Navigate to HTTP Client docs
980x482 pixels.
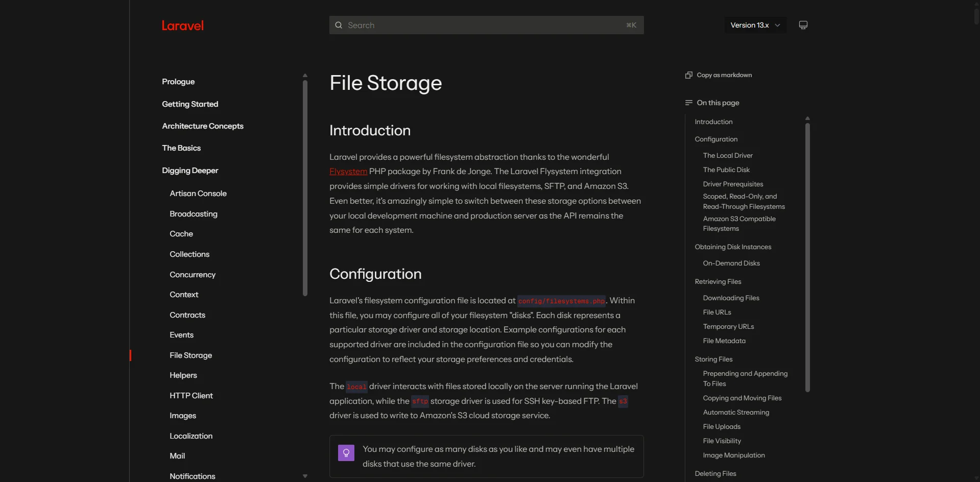pyautogui.click(x=192, y=396)
